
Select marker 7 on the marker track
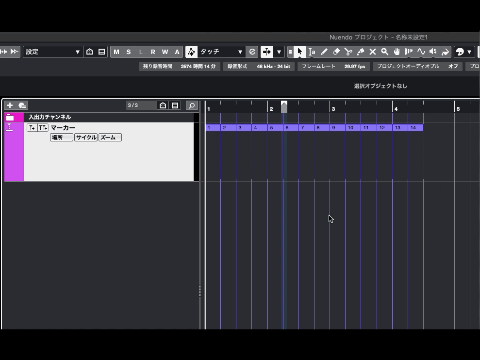pos(306,128)
